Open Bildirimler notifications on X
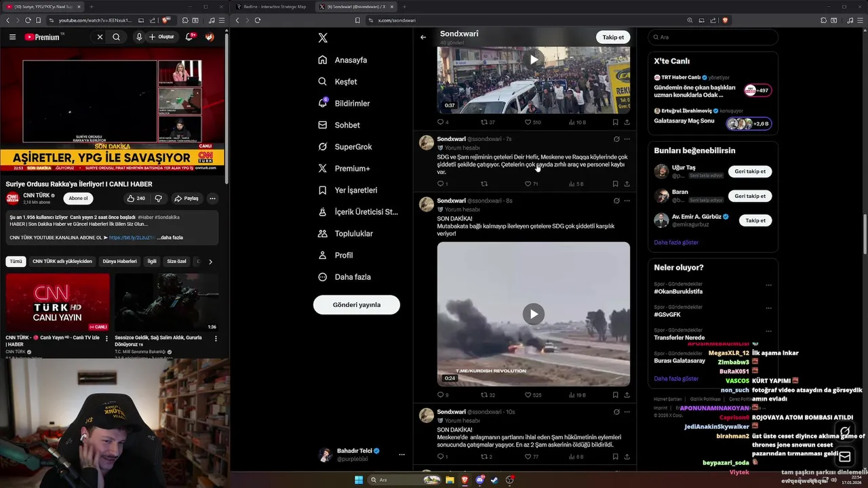The width and height of the screenshot is (868, 488). (344, 104)
